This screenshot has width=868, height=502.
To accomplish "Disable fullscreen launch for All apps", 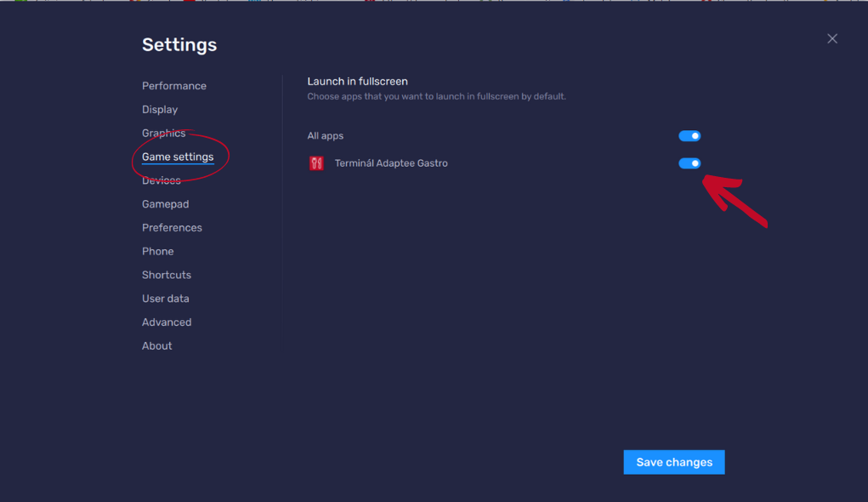I will pyautogui.click(x=689, y=136).
